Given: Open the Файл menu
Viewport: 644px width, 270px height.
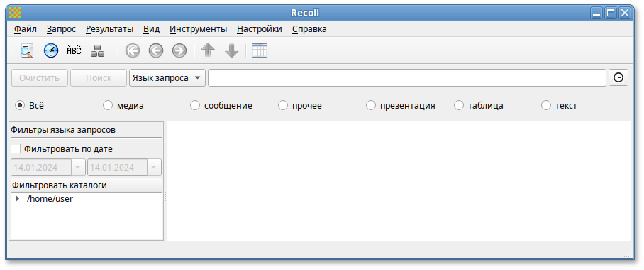Looking at the screenshot, I should (x=26, y=29).
